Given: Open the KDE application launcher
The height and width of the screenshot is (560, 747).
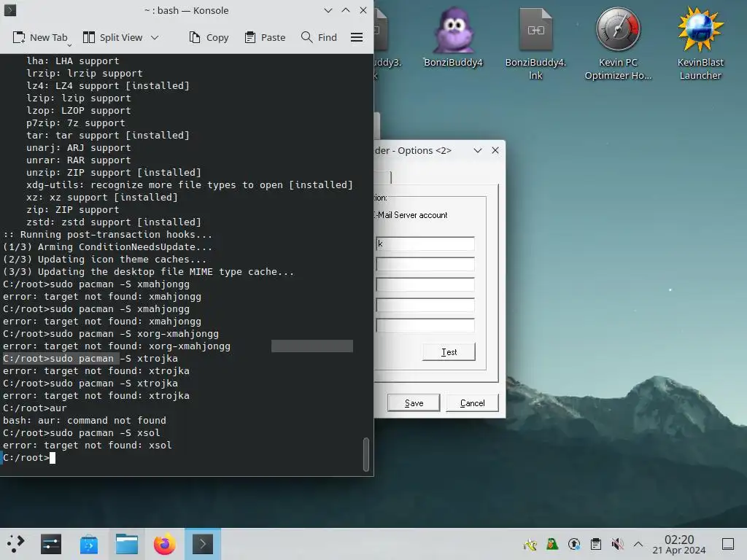Looking at the screenshot, I should (x=15, y=544).
